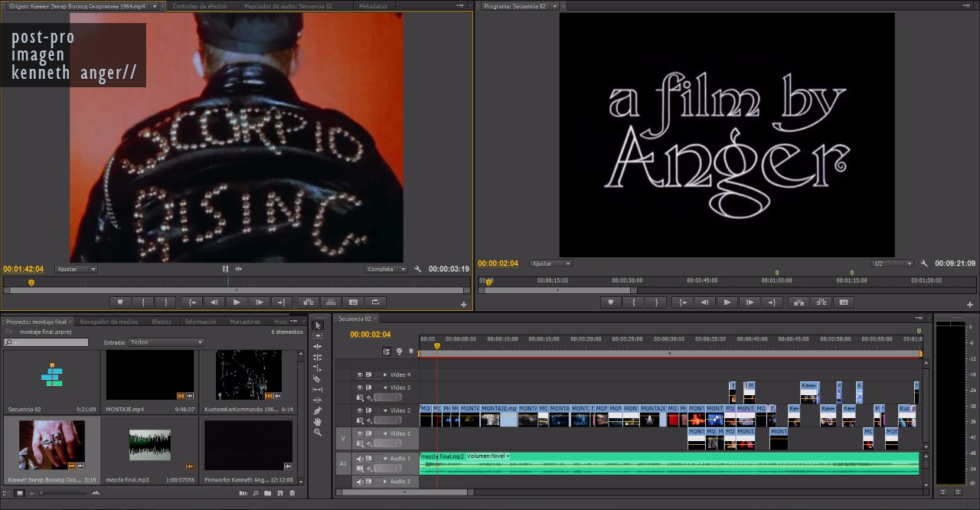Open Entrada Todos filter dropdown
The width and height of the screenshot is (980, 510).
[166, 342]
